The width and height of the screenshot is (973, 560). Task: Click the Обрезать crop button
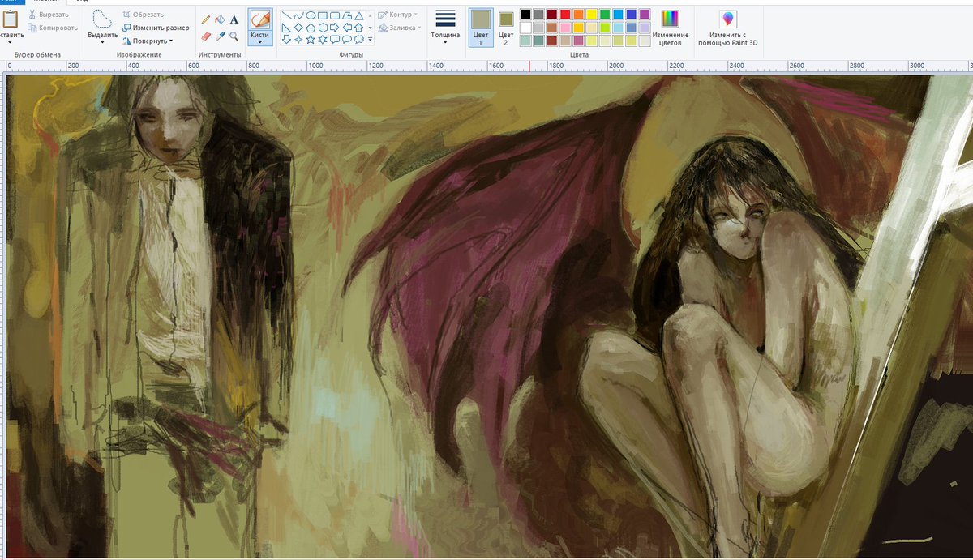coord(143,15)
